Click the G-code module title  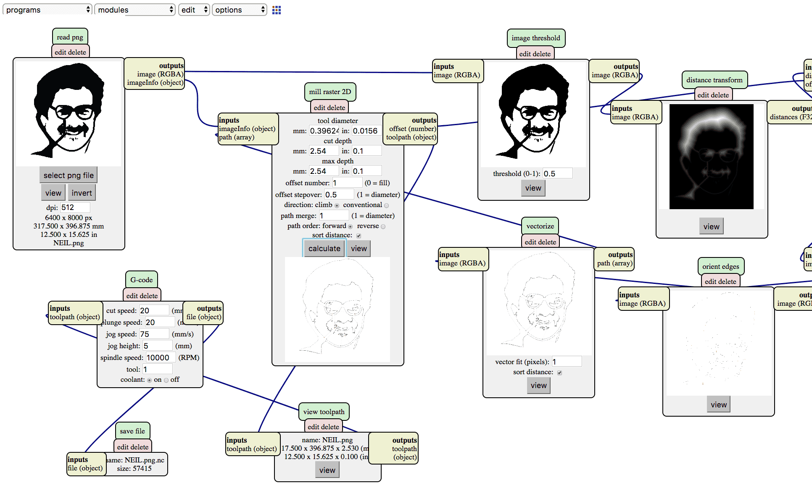click(x=142, y=280)
